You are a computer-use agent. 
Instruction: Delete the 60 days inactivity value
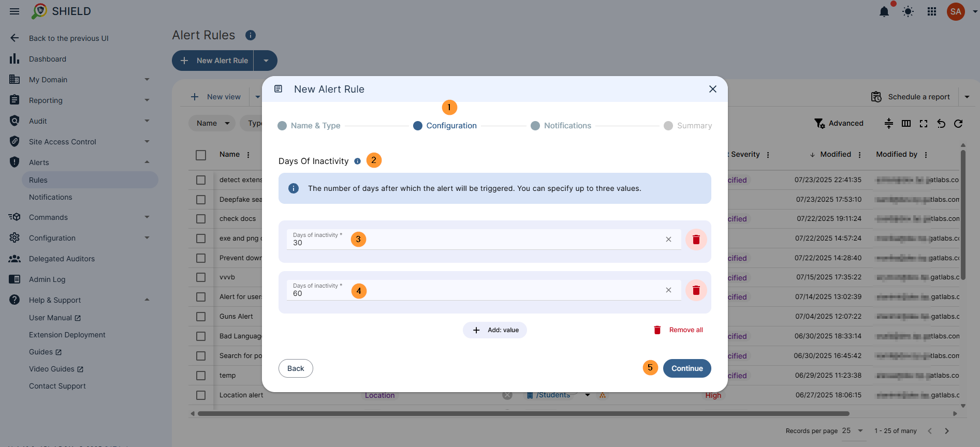pyautogui.click(x=696, y=290)
